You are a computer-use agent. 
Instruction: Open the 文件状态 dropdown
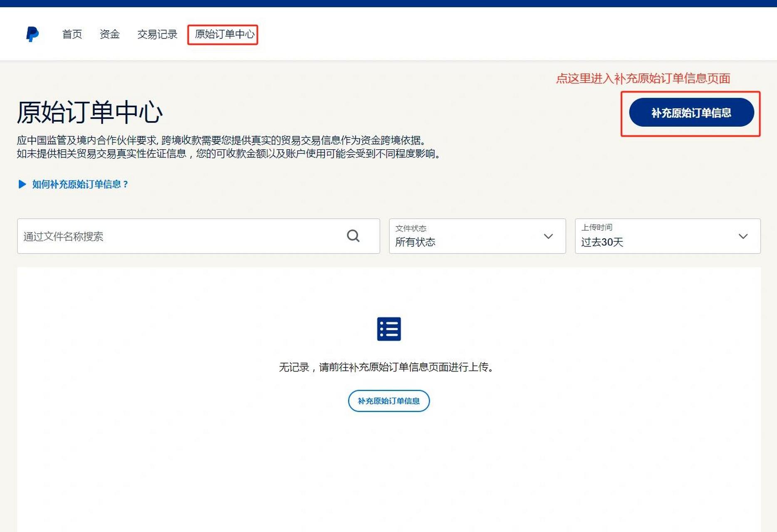pos(477,236)
